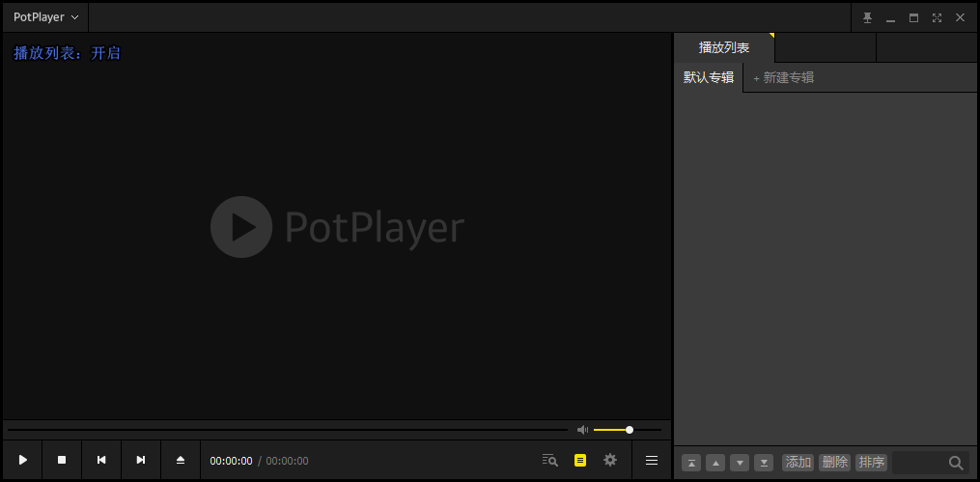Open the playlist search icon
Viewport: 980px width, 482px height.
pyautogui.click(x=549, y=461)
